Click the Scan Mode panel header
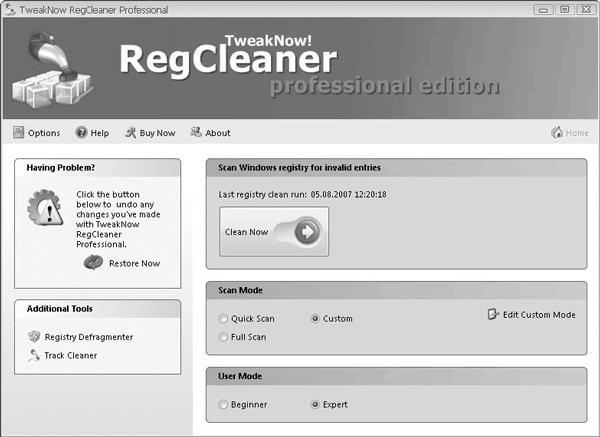 (396, 290)
